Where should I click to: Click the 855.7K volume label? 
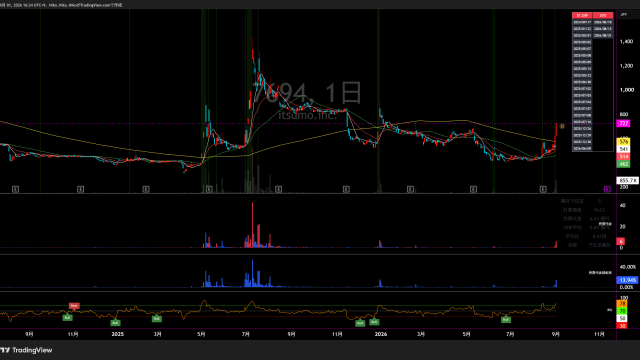(627, 180)
